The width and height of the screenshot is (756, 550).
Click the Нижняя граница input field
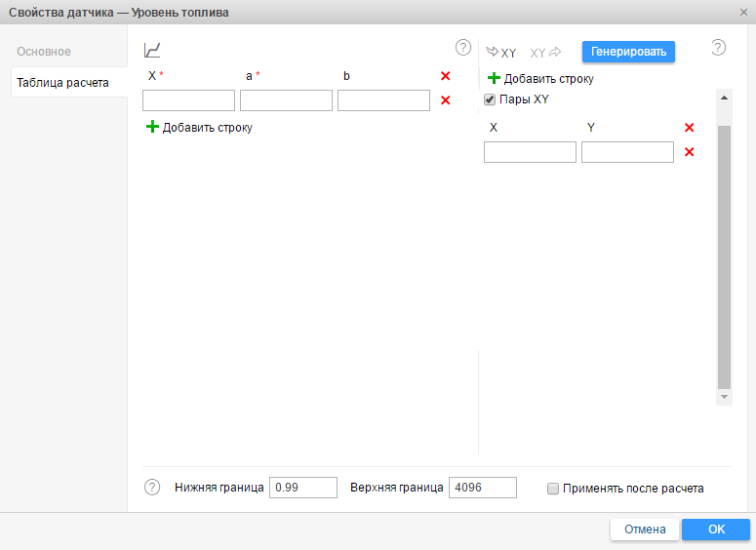(302, 488)
